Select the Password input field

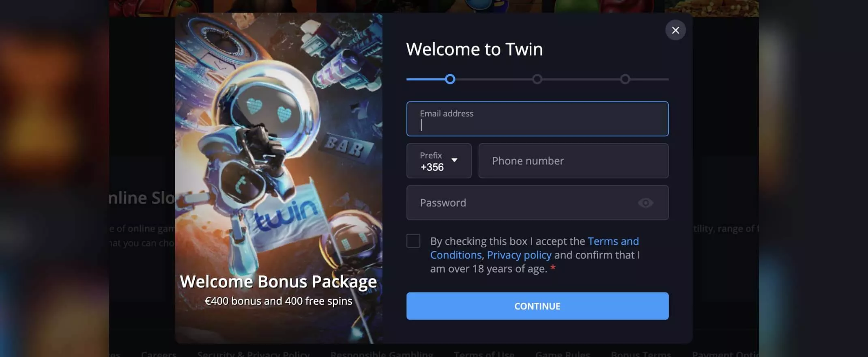pyautogui.click(x=537, y=203)
